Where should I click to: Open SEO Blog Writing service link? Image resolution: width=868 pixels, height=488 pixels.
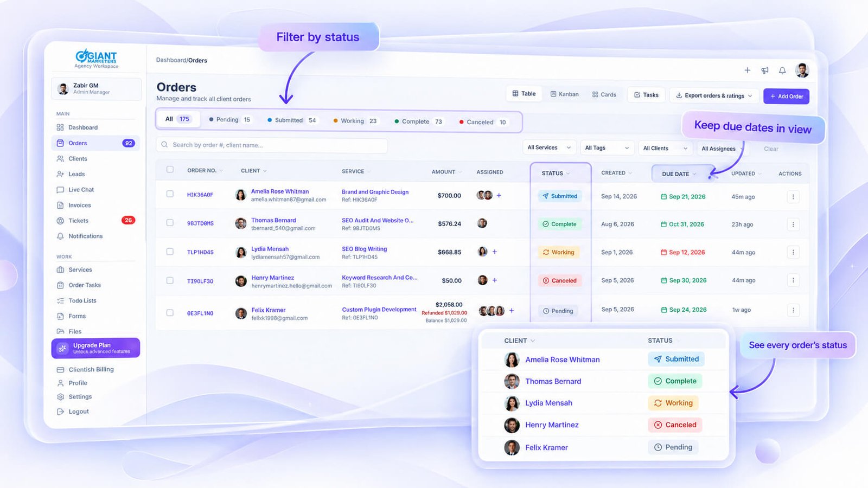tap(364, 249)
